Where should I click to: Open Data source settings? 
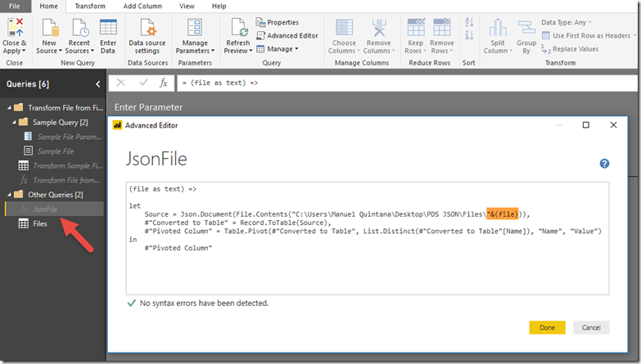[147, 36]
